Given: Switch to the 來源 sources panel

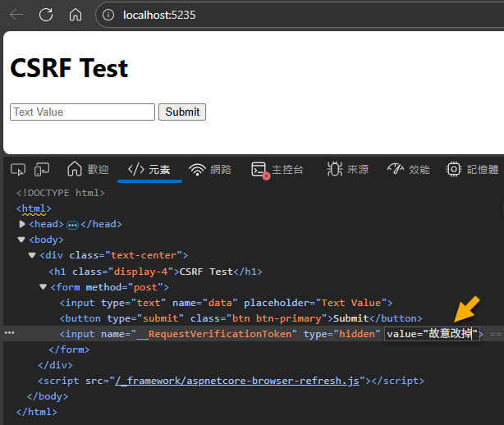Looking at the screenshot, I should click(347, 169).
